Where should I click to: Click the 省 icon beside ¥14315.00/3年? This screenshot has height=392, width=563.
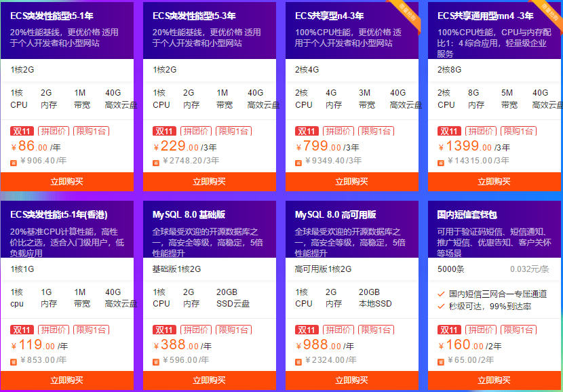440,163
